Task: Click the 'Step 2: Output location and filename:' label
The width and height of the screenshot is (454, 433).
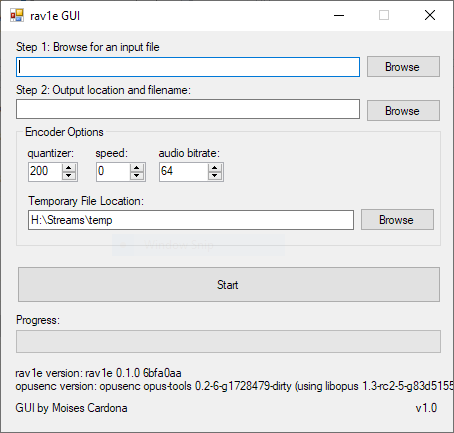Action: pyautogui.click(x=103, y=90)
